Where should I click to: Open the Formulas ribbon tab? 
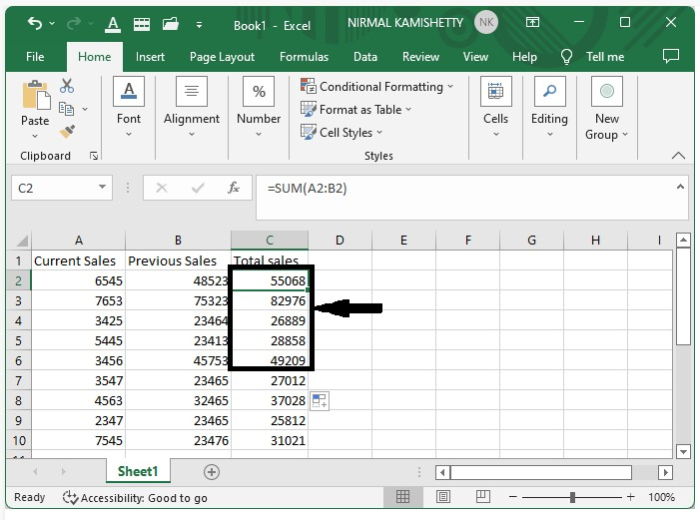(x=304, y=57)
